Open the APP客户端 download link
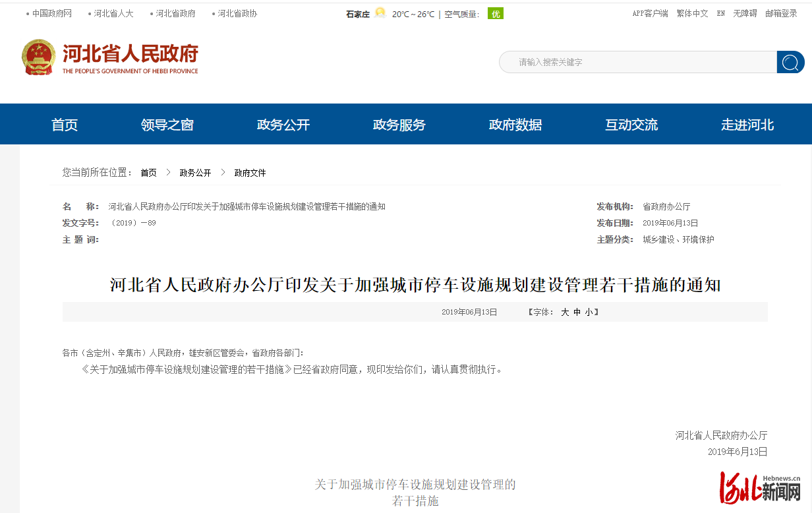812x513 pixels. (x=650, y=13)
